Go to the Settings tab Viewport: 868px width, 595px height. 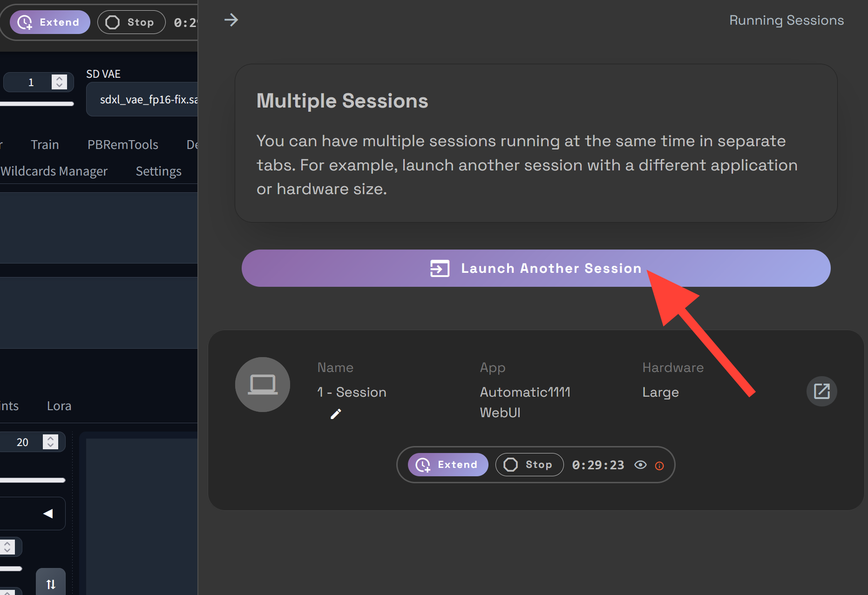pos(158,171)
